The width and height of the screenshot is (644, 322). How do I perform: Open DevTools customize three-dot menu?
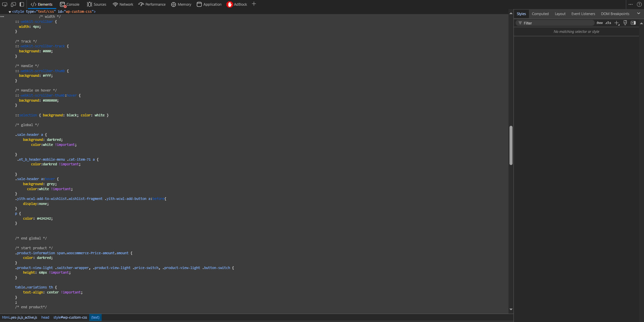pyautogui.click(x=631, y=4)
